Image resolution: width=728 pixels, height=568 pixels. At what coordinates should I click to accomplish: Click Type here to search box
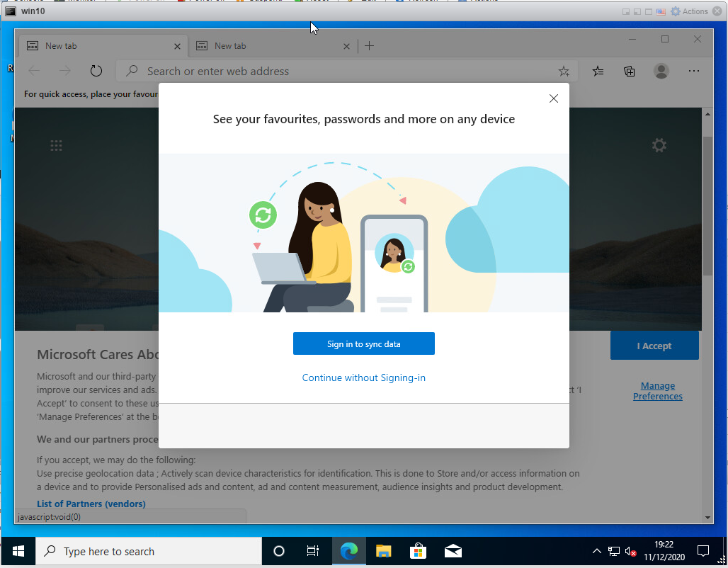(149, 551)
